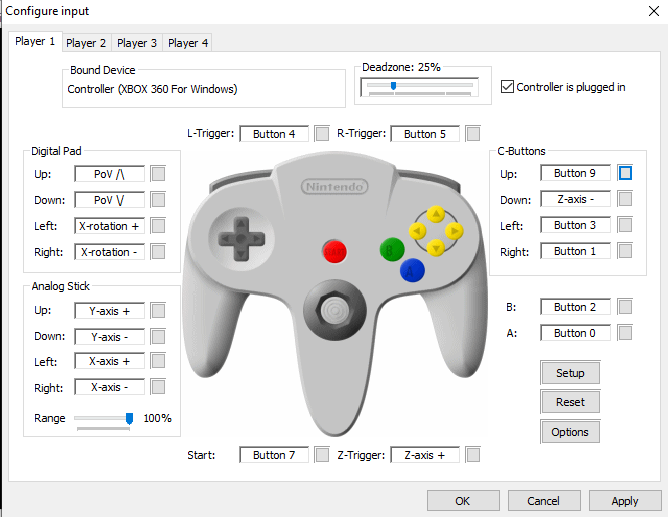Toggle the box beside Digital Pad Up

click(x=158, y=174)
